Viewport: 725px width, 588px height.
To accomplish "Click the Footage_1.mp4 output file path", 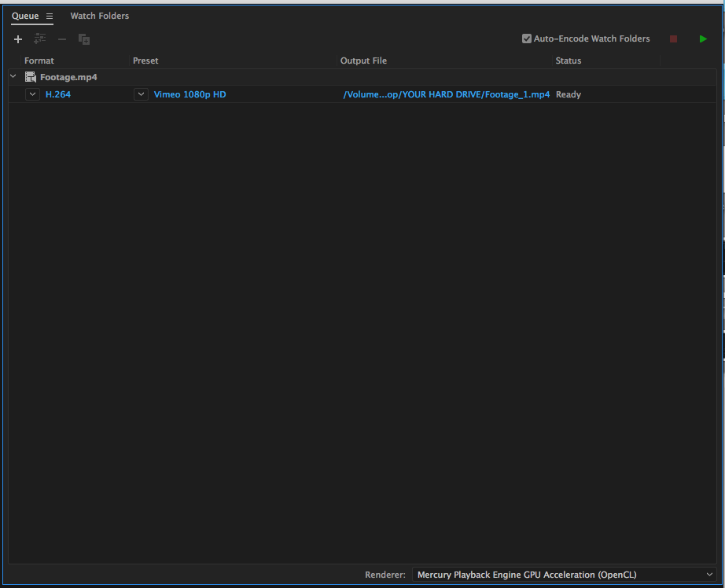I will (446, 94).
